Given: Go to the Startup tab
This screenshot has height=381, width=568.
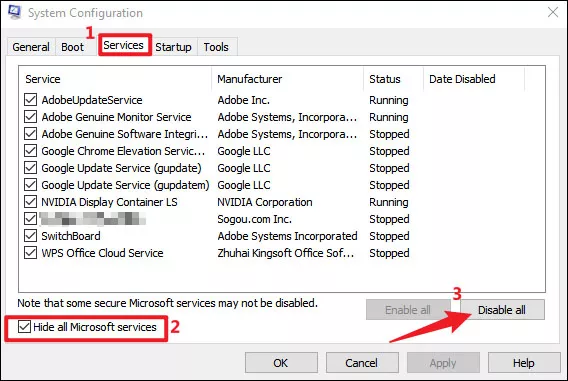Looking at the screenshot, I should click(x=173, y=47).
